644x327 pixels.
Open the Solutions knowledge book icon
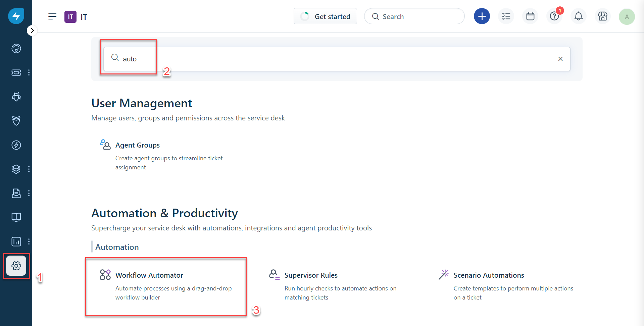tap(16, 217)
